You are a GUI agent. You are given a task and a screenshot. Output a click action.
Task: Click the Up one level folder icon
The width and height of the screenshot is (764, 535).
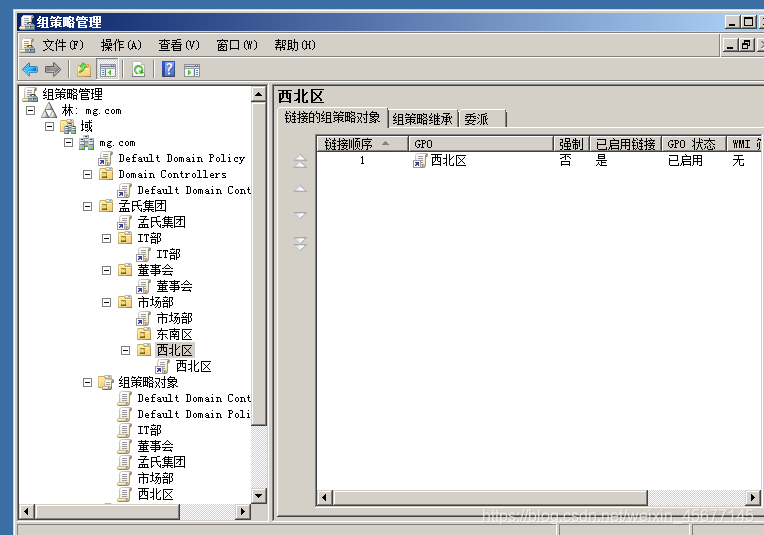coord(84,70)
